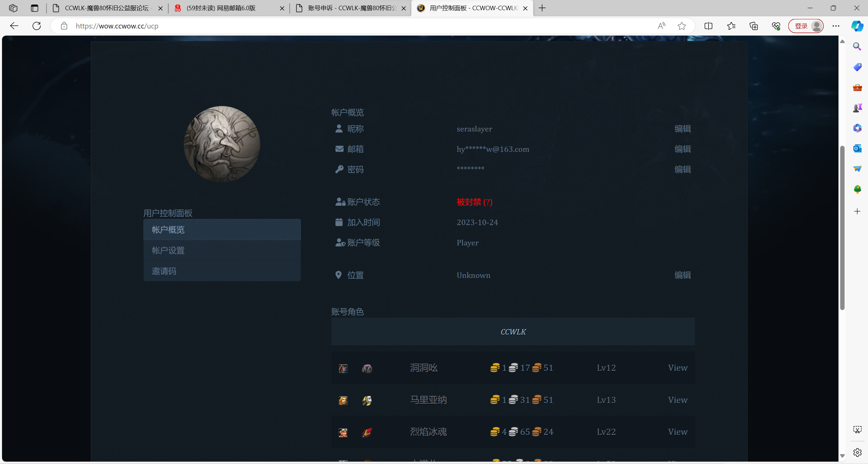Add page to favorites star icon
Screen dimensions: 868x464
point(681,26)
